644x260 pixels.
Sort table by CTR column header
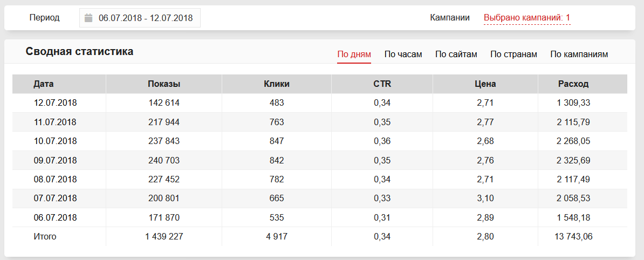pos(382,84)
